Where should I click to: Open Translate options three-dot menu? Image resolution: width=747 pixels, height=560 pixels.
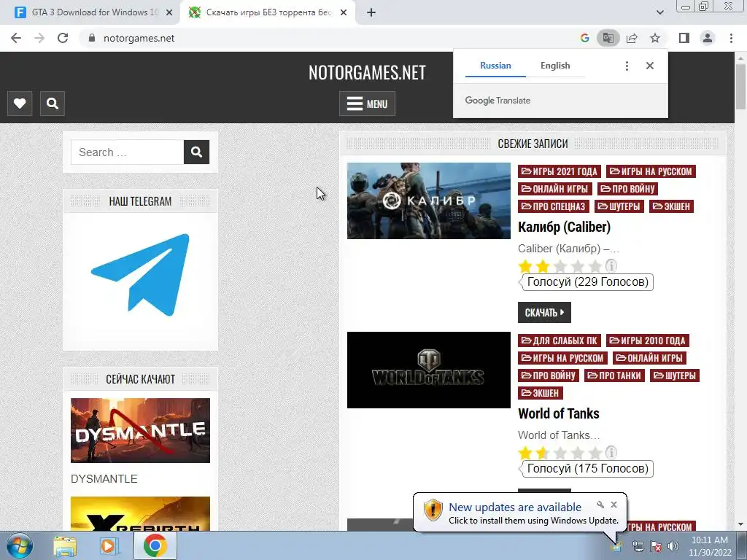pyautogui.click(x=627, y=66)
